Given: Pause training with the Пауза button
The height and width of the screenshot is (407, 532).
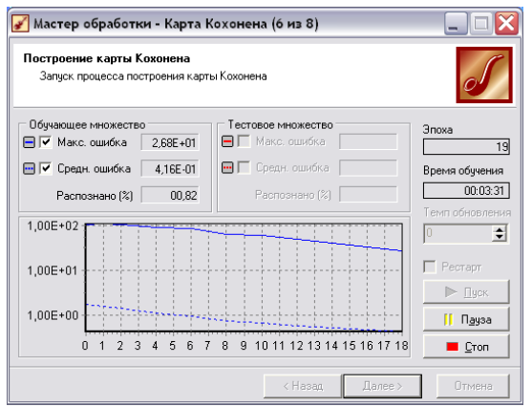Looking at the screenshot, I should tap(466, 319).
